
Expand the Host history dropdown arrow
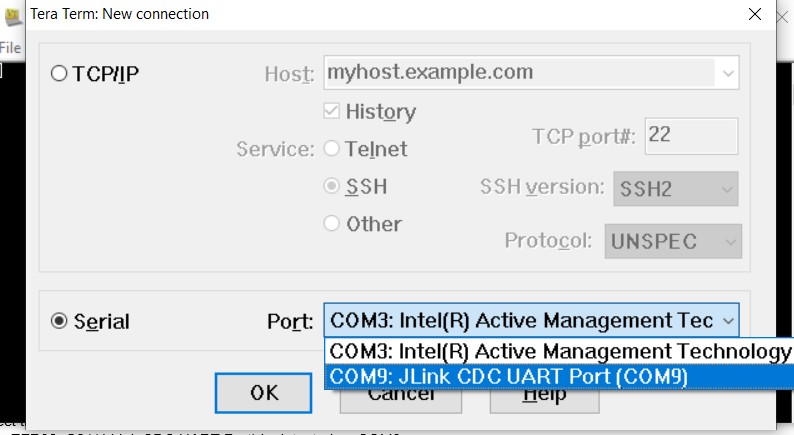coord(727,73)
